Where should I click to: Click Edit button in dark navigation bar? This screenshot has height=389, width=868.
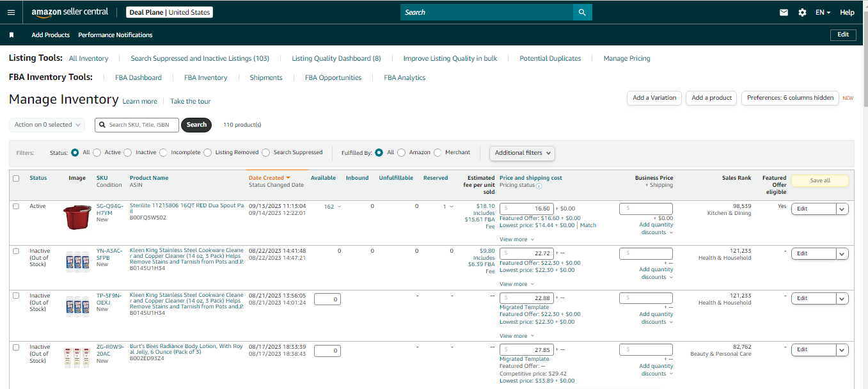843,35
